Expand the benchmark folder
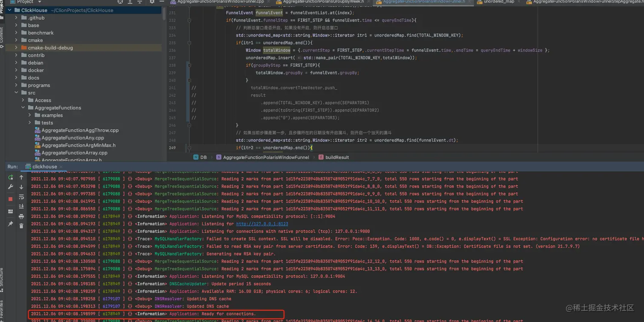This screenshot has height=322, width=644. pos(16,33)
